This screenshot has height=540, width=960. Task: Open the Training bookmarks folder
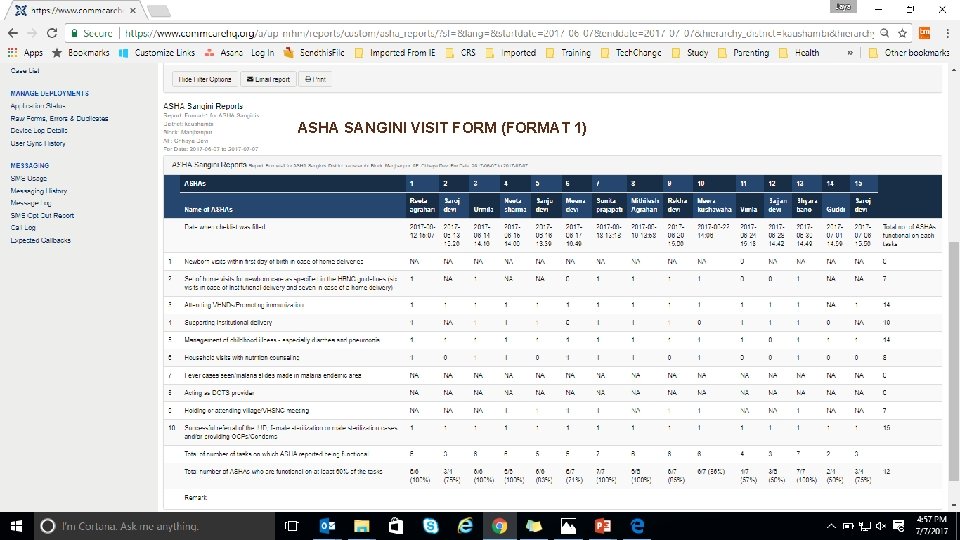tap(568, 53)
